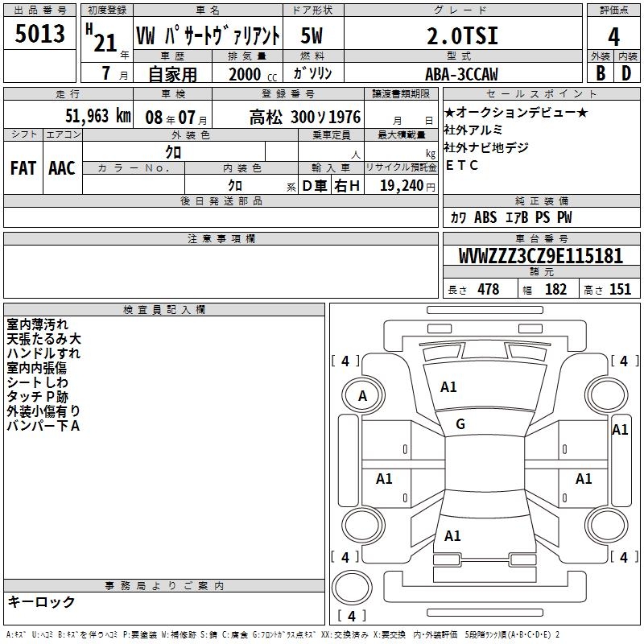Click A1 mark on the hood
644x644 pixels.
(448, 387)
